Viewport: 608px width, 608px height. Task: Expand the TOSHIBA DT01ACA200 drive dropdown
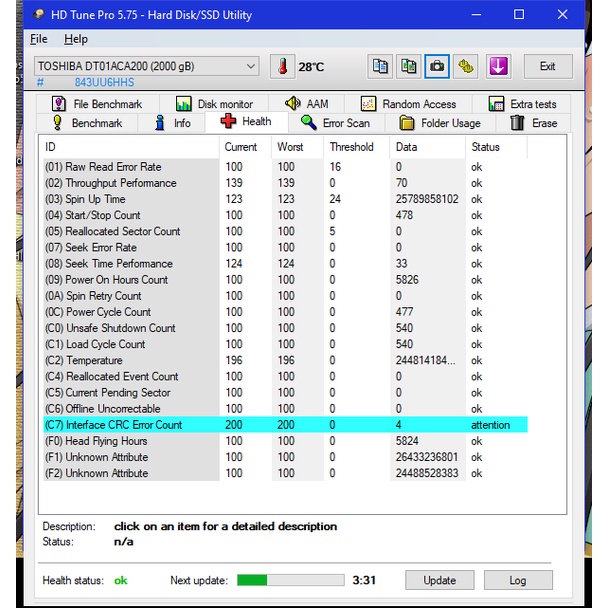pyautogui.click(x=250, y=66)
